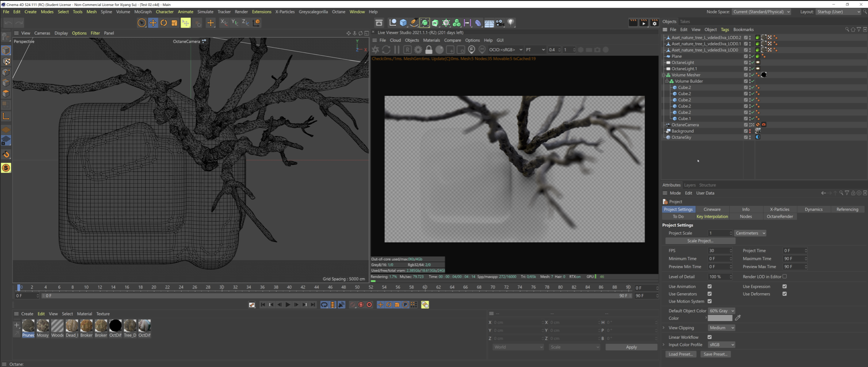Click the Camera object icon in toolbar
The image size is (868, 367).
click(x=500, y=22)
